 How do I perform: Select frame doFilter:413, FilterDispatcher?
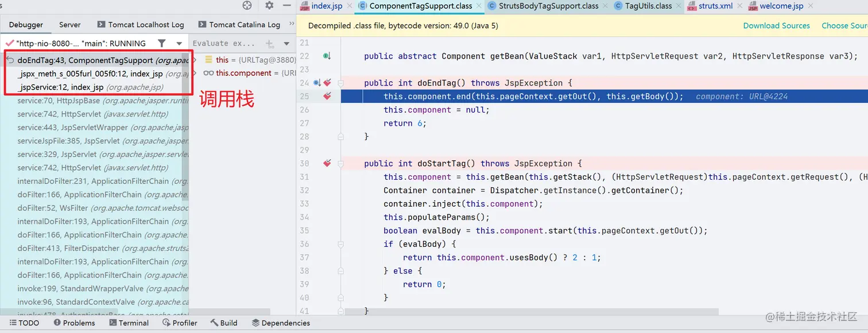(x=94, y=248)
